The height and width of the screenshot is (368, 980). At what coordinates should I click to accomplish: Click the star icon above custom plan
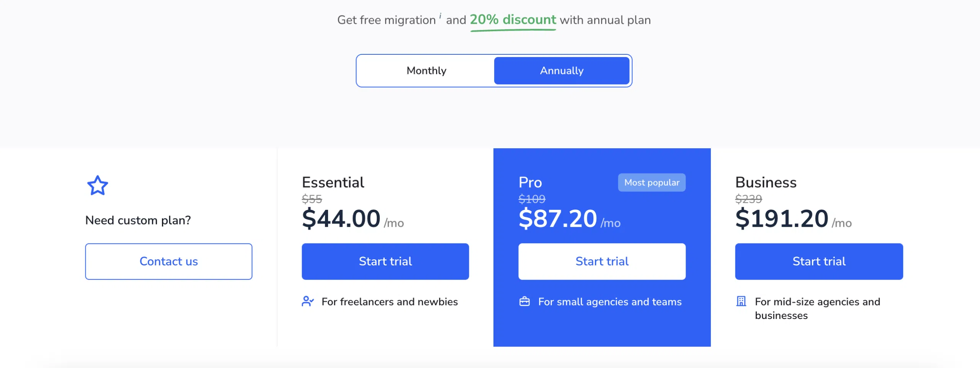pyautogui.click(x=98, y=186)
